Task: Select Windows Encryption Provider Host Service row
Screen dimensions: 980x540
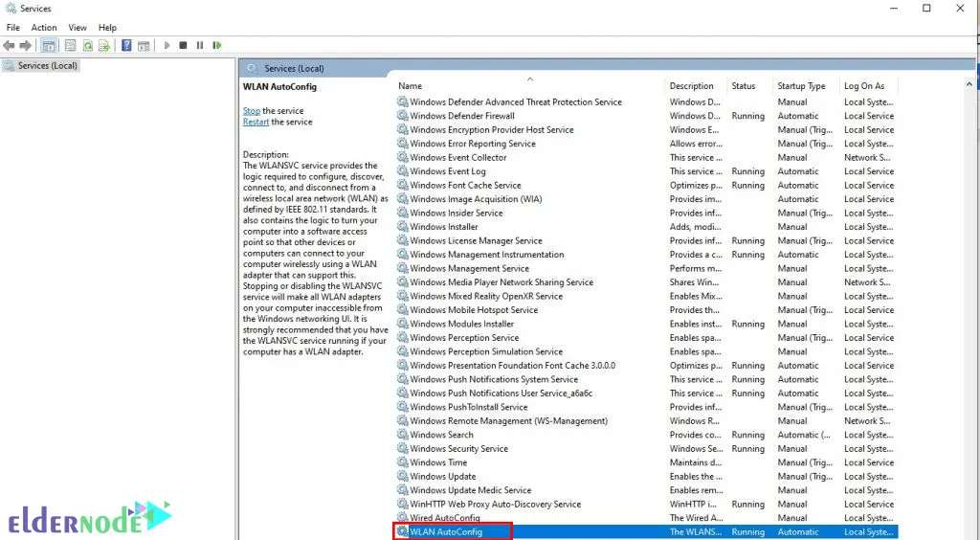Action: [646, 130]
